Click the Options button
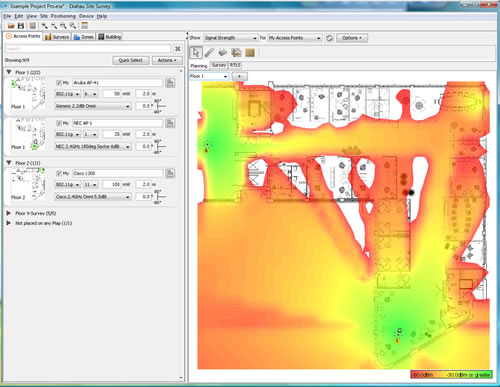Image resolution: width=500 pixels, height=387 pixels. click(352, 38)
